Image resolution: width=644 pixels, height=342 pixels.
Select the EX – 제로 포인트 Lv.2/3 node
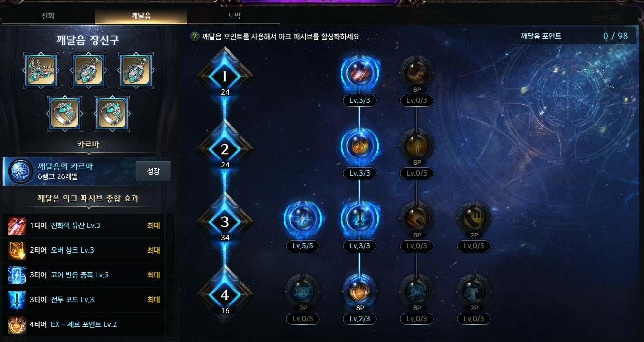(x=359, y=291)
